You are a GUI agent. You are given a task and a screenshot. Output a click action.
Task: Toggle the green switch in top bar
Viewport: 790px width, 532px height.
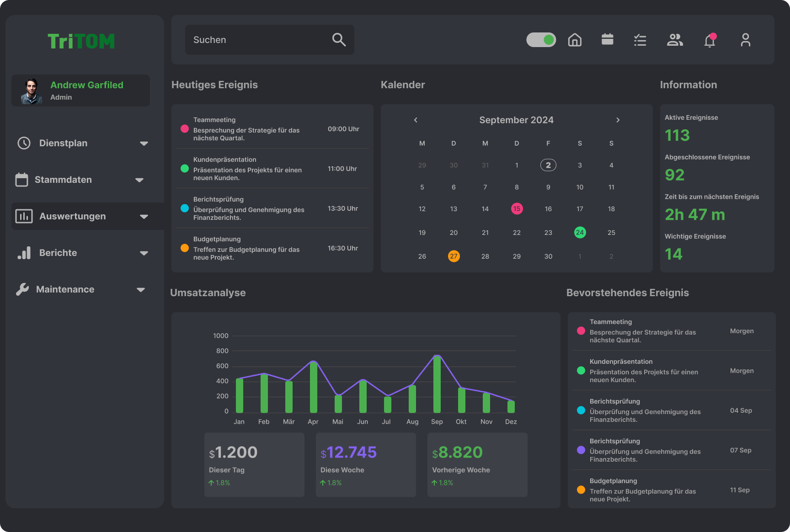pos(541,40)
